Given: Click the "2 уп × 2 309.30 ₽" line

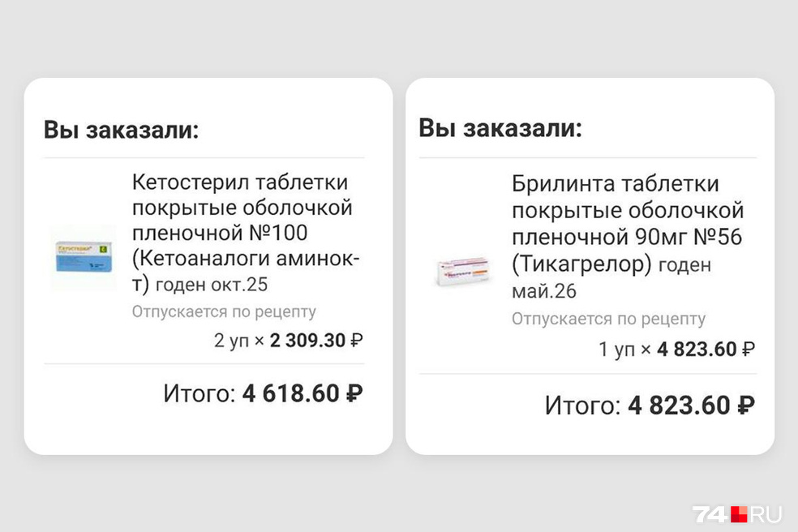Looking at the screenshot, I should (x=288, y=341).
